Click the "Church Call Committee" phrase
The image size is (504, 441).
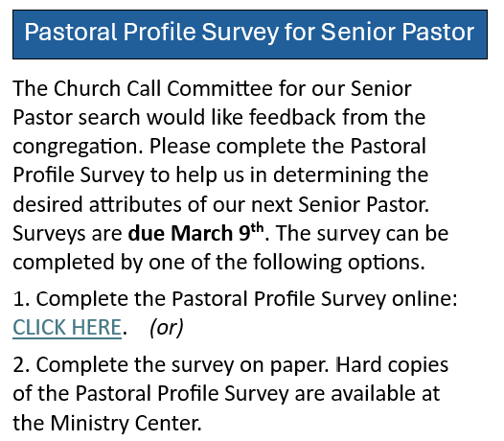point(163,88)
